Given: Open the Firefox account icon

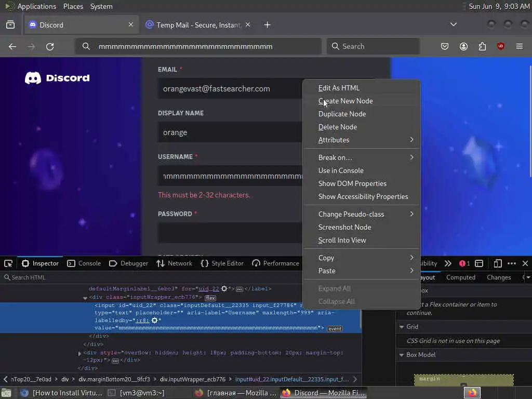Looking at the screenshot, I should pos(463,46).
